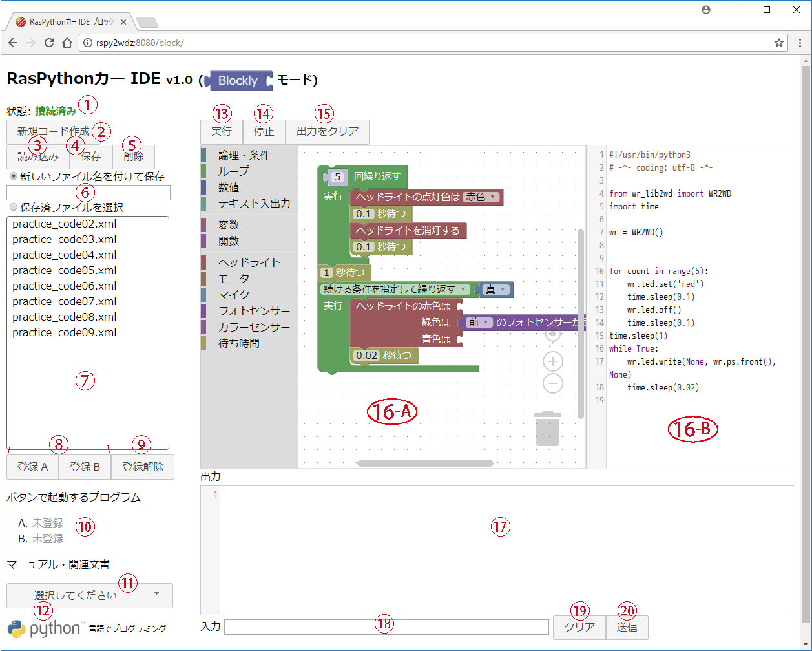Open the 赤色 headlight color dropdown
This screenshot has height=651, width=812.
click(x=481, y=197)
